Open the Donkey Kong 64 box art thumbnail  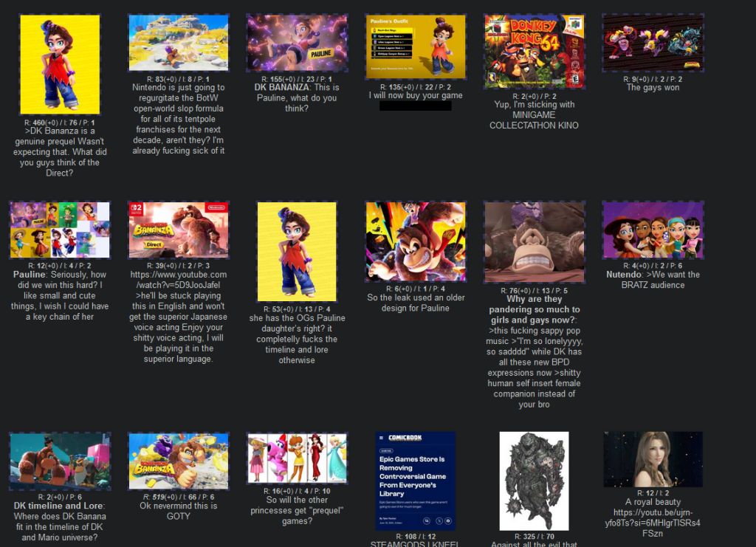[535, 51]
